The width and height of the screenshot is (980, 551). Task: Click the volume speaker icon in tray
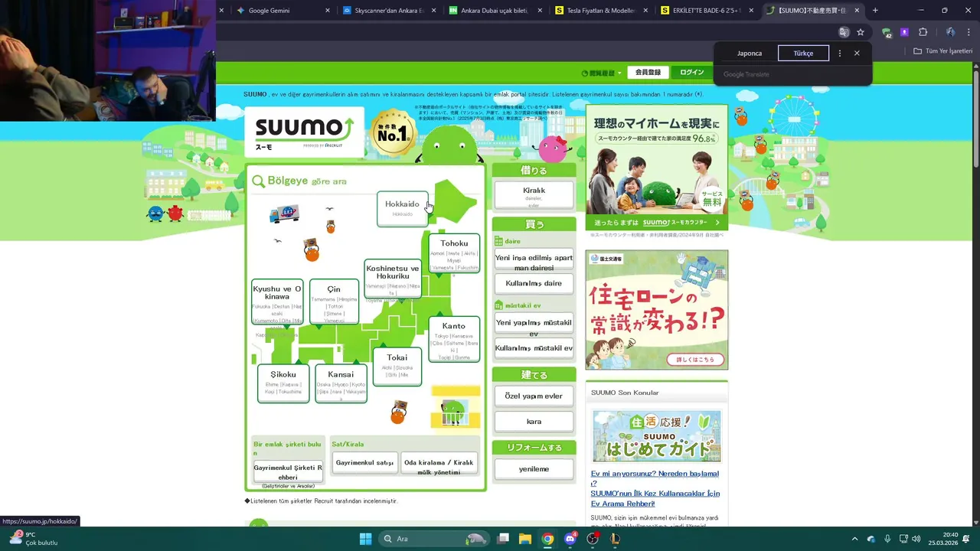[x=916, y=539]
